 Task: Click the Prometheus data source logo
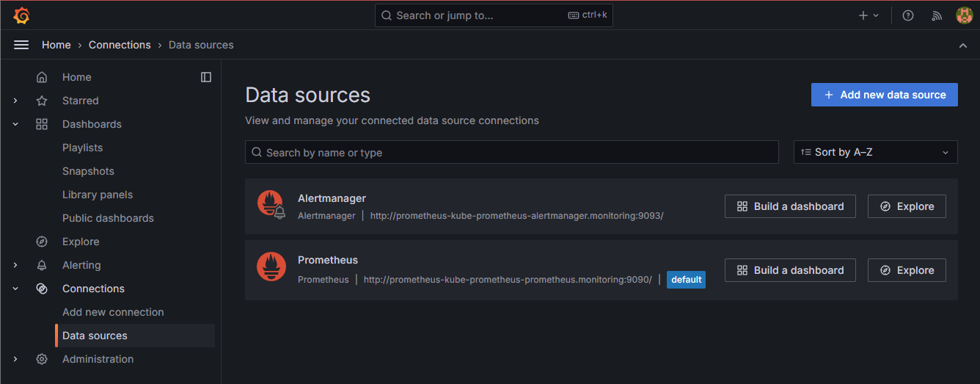(x=271, y=267)
